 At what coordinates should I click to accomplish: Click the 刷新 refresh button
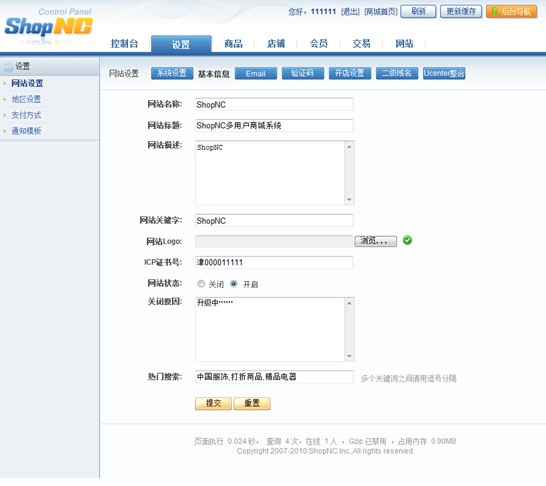click(418, 11)
